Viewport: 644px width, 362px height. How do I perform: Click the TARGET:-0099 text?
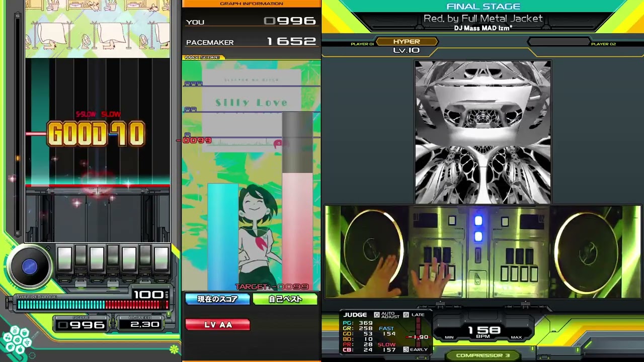(272, 287)
